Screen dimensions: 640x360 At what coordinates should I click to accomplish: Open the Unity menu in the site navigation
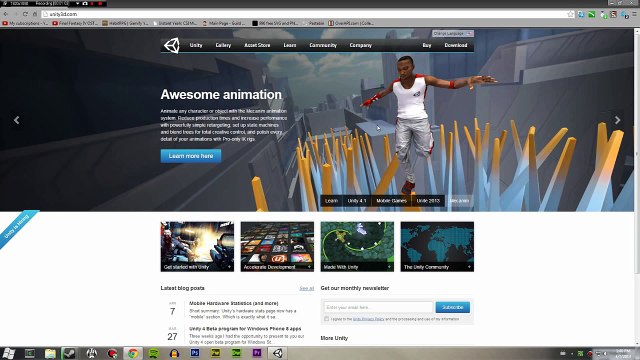point(196,45)
